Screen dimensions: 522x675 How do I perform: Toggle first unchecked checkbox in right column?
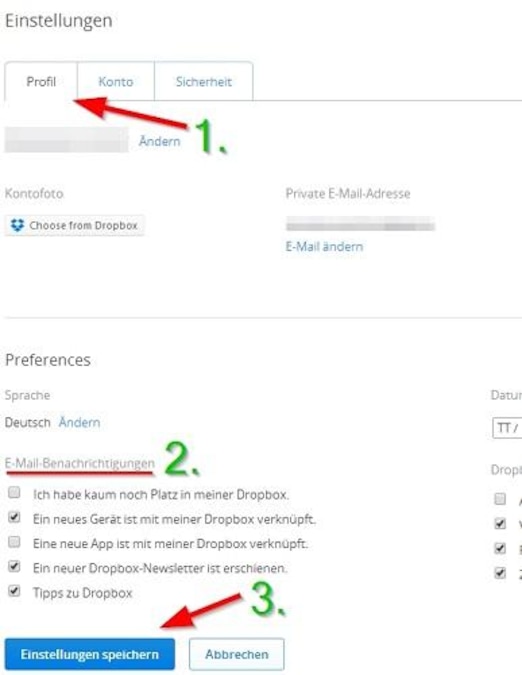(x=500, y=499)
